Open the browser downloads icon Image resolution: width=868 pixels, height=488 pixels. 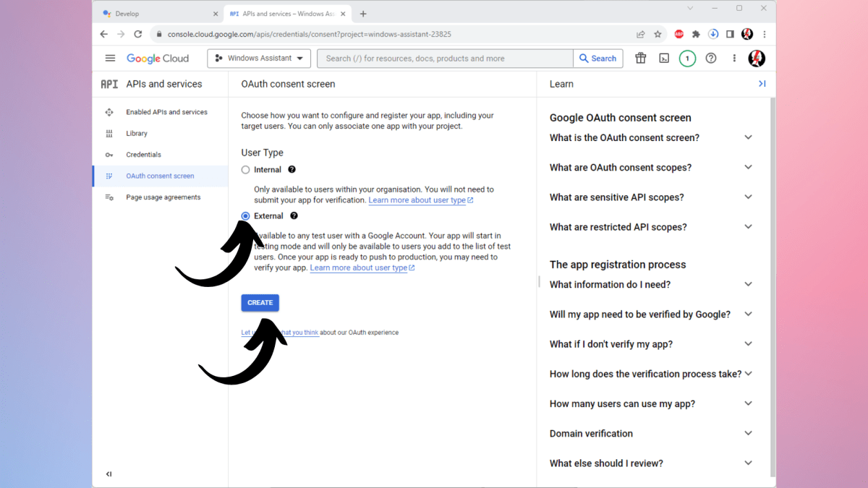pos(713,34)
